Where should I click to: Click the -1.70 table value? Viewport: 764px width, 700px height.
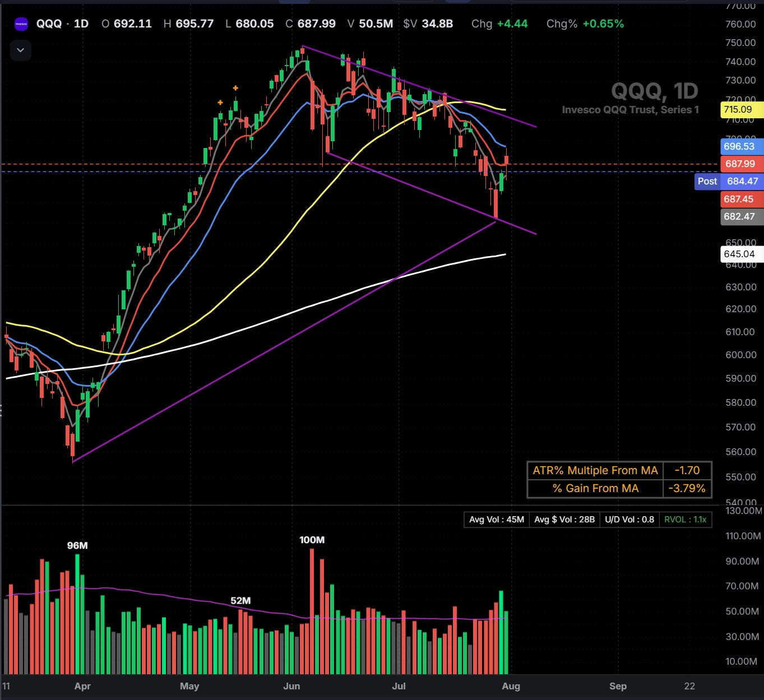point(687,471)
